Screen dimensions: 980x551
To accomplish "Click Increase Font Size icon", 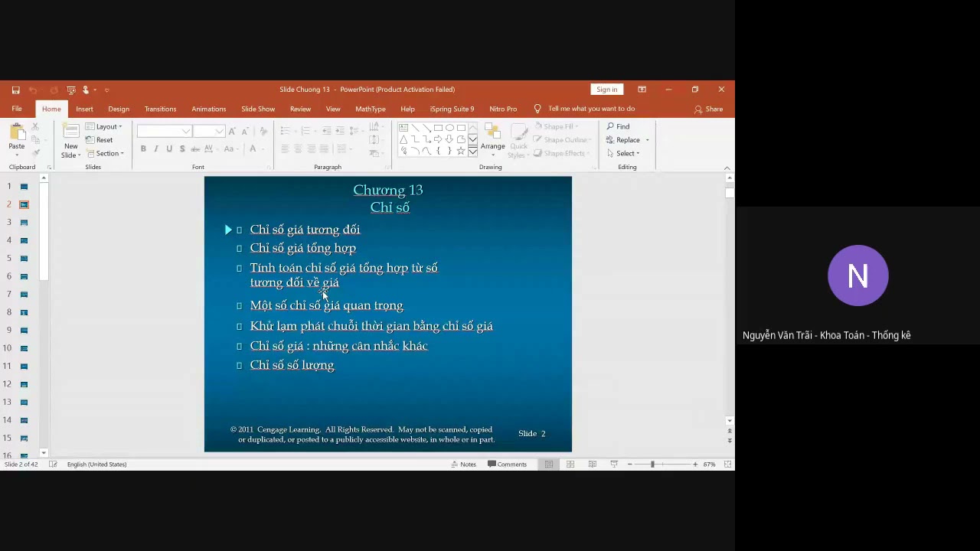I will click(233, 132).
